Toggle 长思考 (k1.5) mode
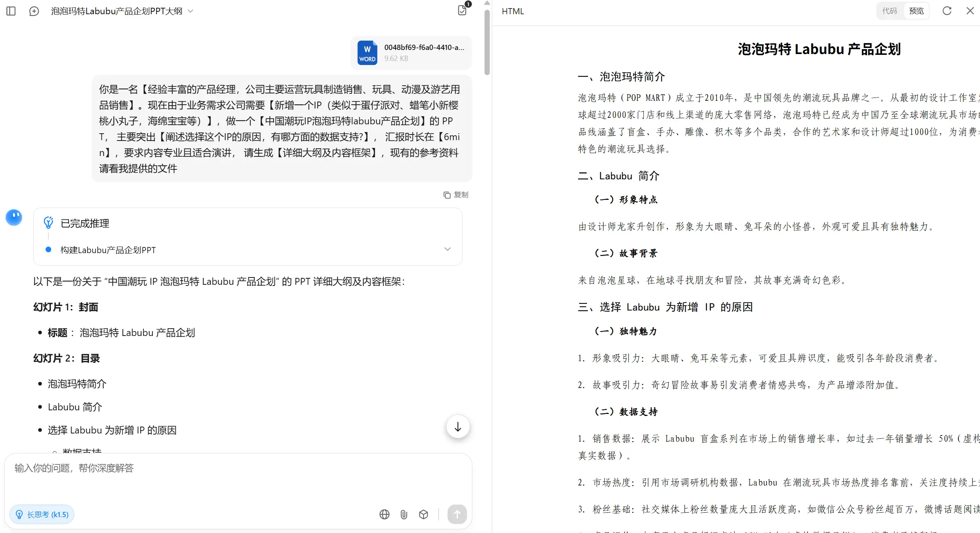Image resolution: width=980 pixels, height=533 pixels. click(42, 514)
